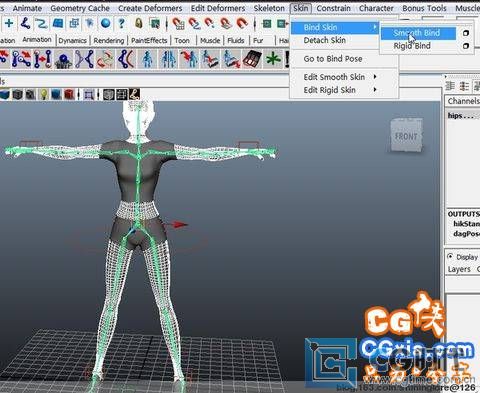Switch to the Rendering shelf tab
This screenshot has height=393, width=480.
coord(109,41)
